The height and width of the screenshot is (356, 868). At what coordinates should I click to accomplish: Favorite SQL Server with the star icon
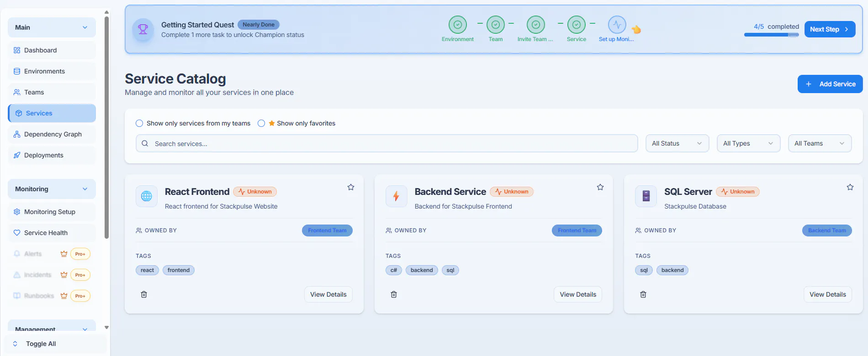tap(850, 187)
